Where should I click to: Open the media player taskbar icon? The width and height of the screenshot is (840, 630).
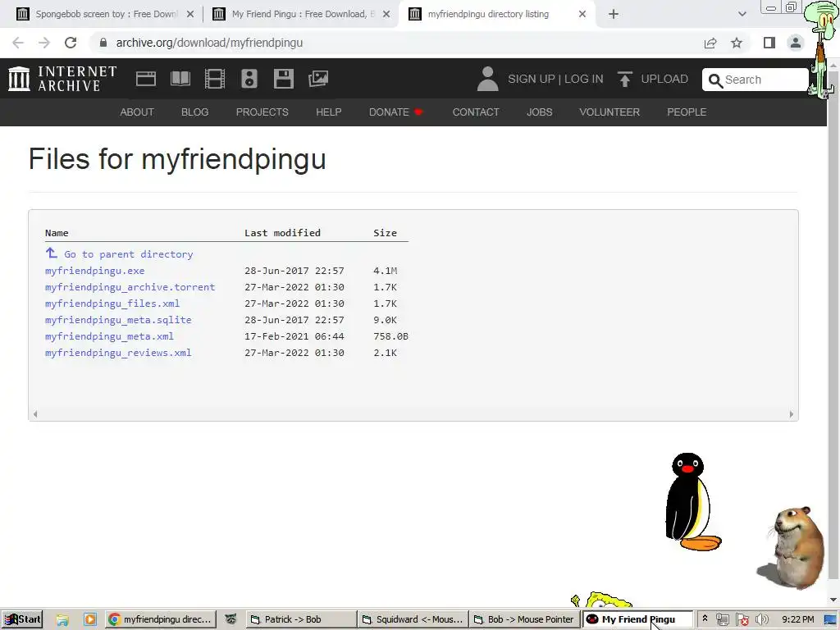click(90, 619)
